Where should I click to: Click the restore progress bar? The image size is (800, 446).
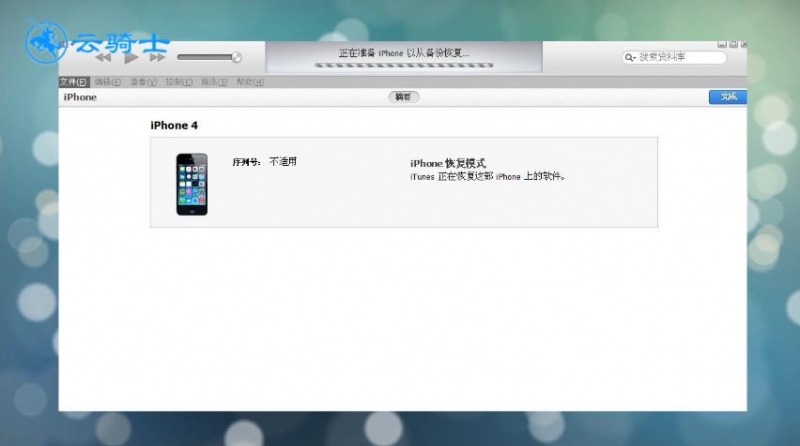(x=404, y=65)
